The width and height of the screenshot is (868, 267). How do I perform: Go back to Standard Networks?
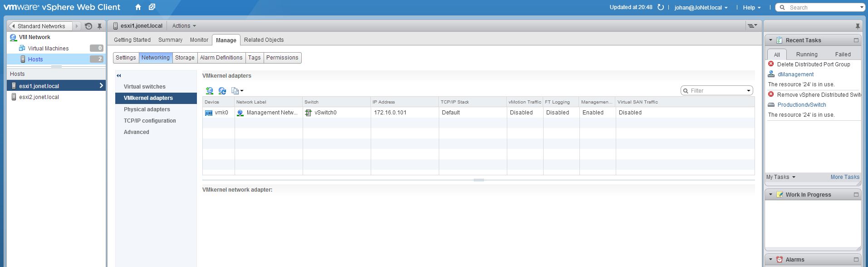[41, 26]
